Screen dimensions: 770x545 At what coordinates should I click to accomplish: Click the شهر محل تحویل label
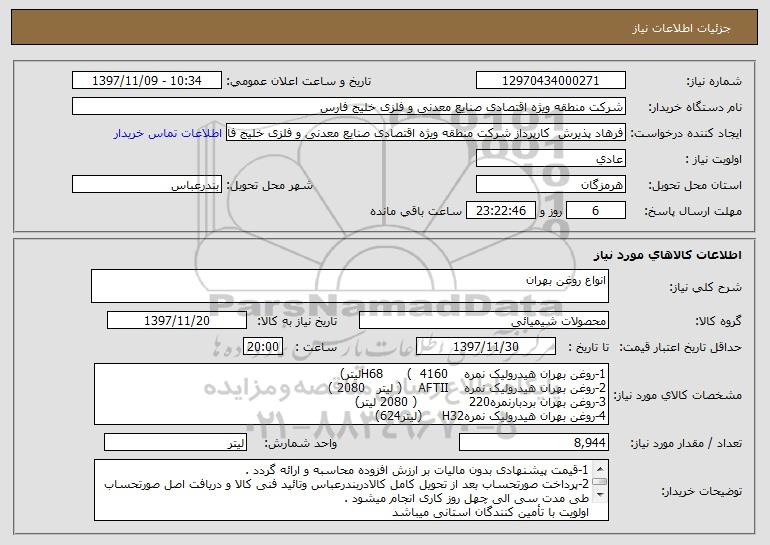click(269, 186)
